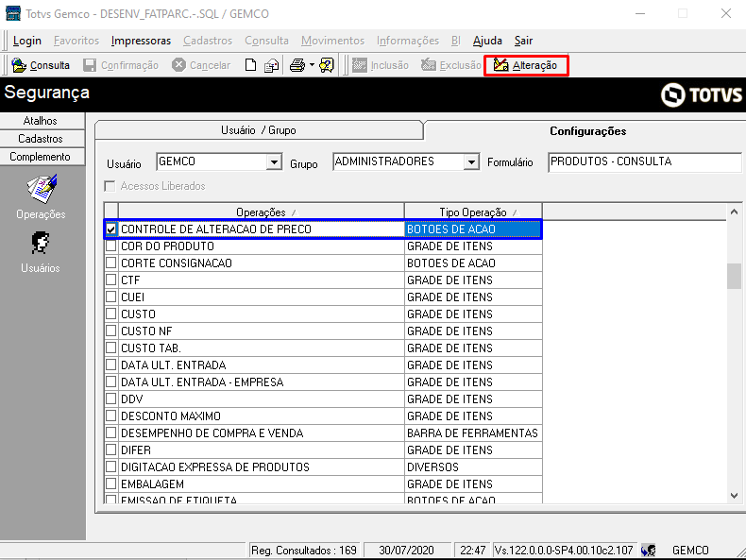Image resolution: width=746 pixels, height=560 pixels.
Task: Switch to the Configurações tab
Action: pos(588,131)
